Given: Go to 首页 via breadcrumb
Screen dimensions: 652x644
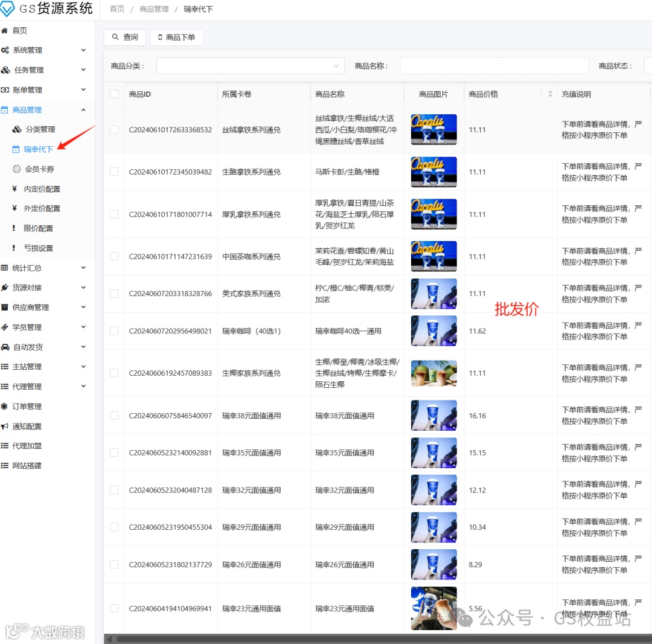Looking at the screenshot, I should (117, 9).
